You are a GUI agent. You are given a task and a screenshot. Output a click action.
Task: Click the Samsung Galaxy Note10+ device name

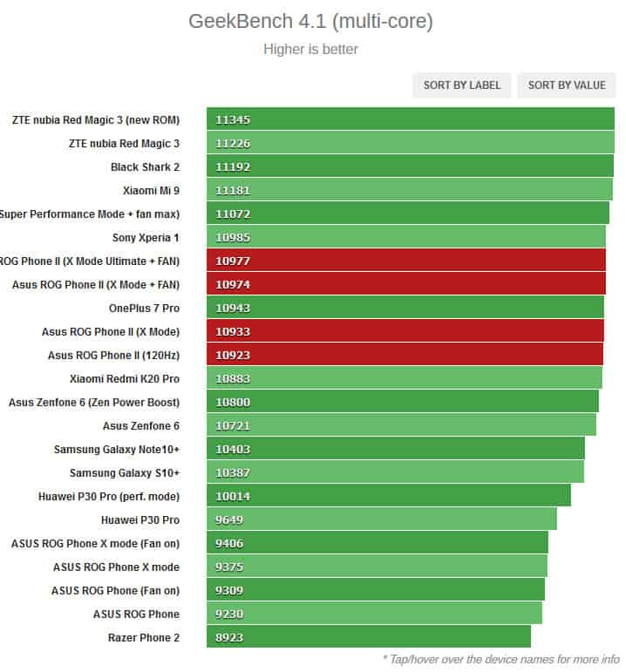117,450
